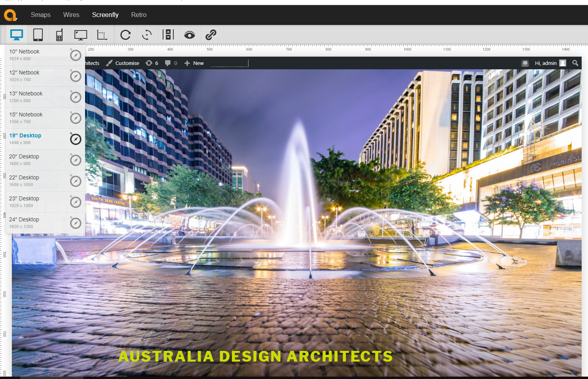Click the refresh page icon

coord(125,35)
